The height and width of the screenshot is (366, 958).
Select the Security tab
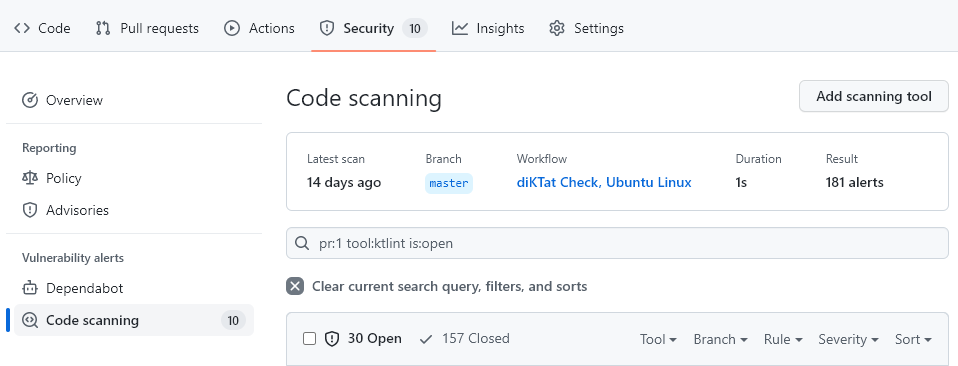point(373,28)
